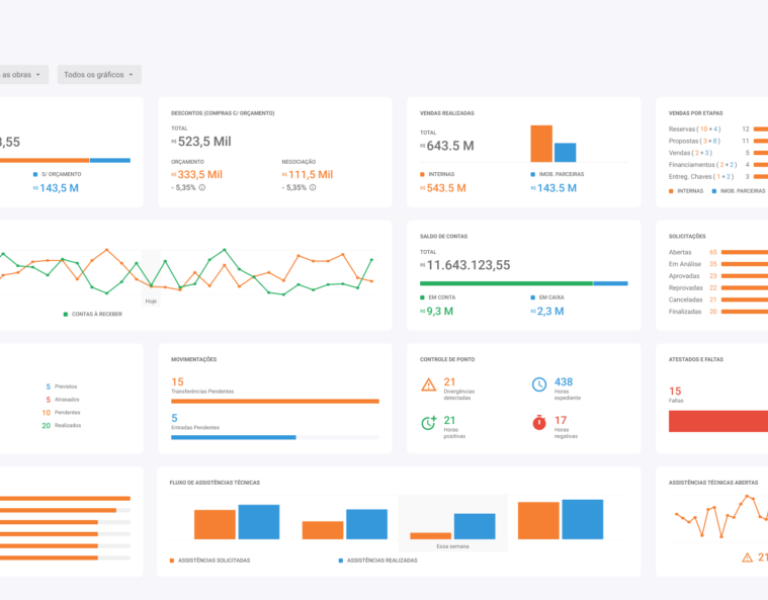Click the Entradas Pendentes blue progress bar
This screenshot has height=600, width=768.
coord(234,437)
